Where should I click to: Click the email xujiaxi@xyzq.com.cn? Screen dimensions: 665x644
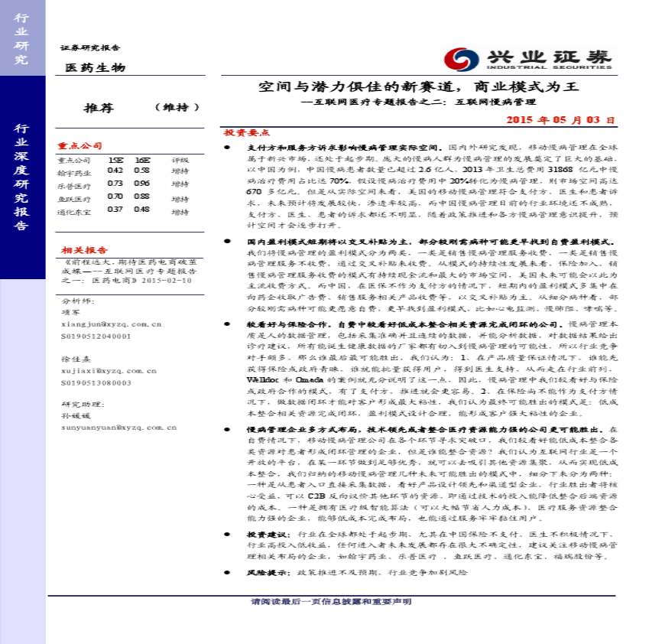point(109,371)
